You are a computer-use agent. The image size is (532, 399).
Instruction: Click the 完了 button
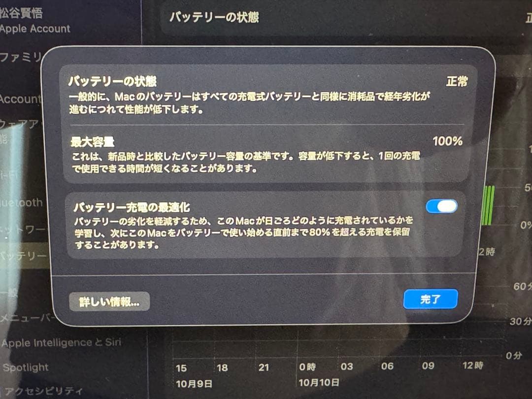(x=431, y=299)
